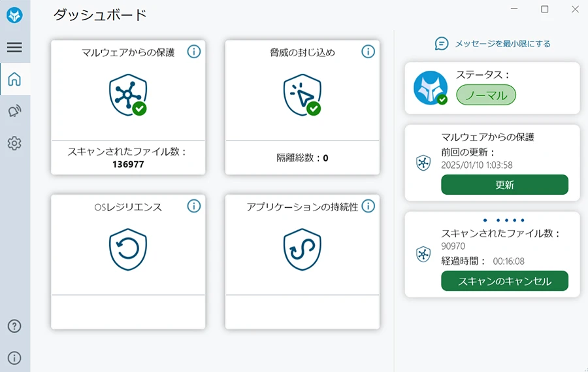The image size is (588, 372).
Task: Click the about info icon in sidebar
Action: 14,358
